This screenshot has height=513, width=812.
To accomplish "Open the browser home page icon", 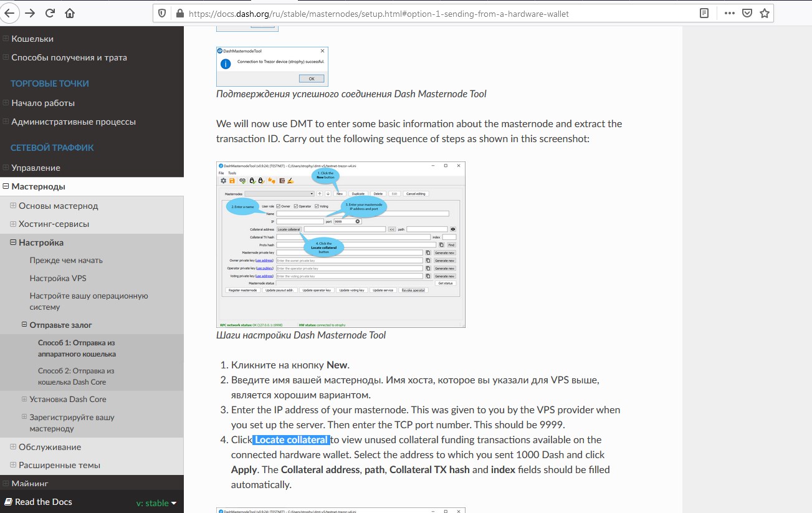I will pyautogui.click(x=70, y=13).
